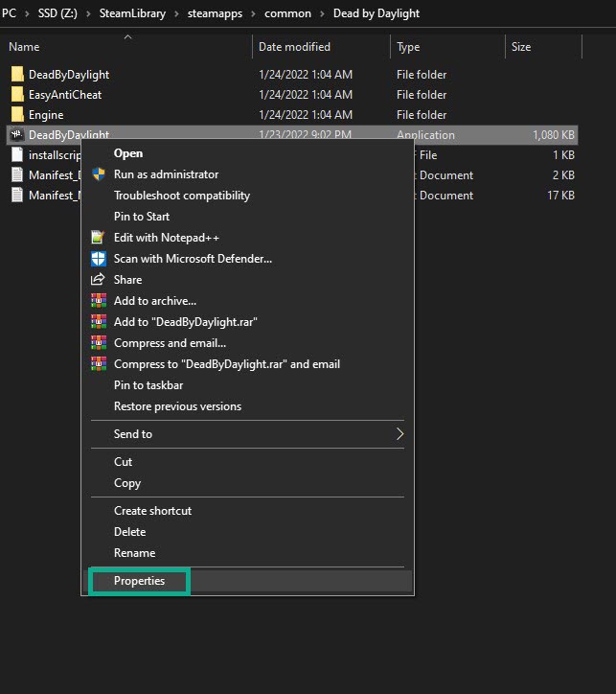616x694 pixels.
Task: Click the Microsoft Defender shield icon
Action: coord(98,259)
